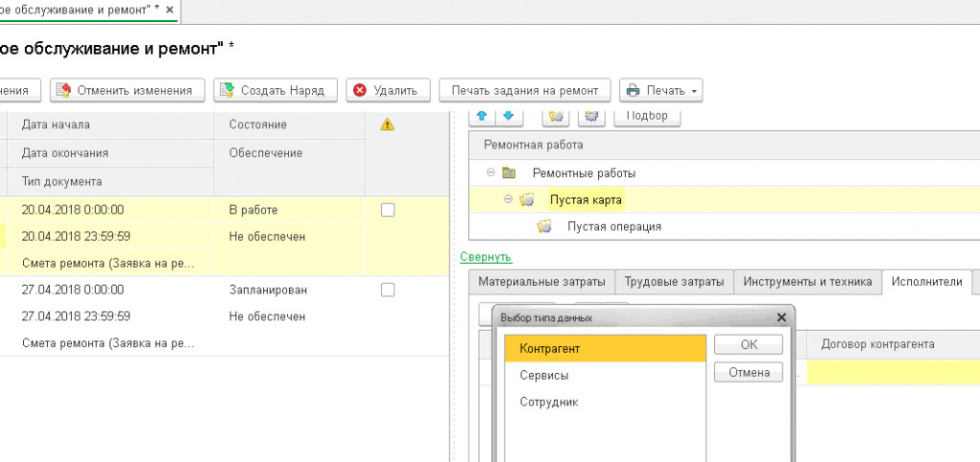Click the folder-with-gear toolbar icon
The image size is (980, 462).
[557, 116]
